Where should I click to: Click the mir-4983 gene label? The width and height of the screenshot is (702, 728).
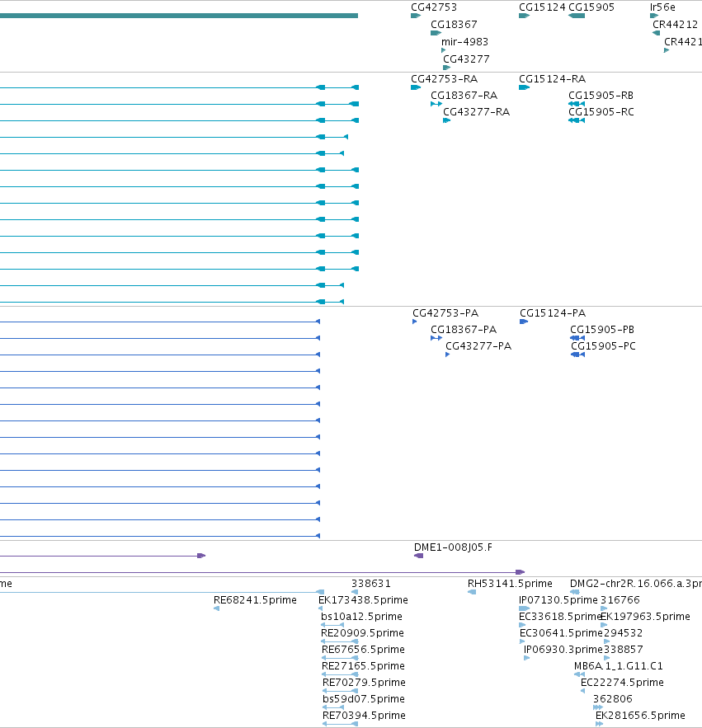pos(464,42)
